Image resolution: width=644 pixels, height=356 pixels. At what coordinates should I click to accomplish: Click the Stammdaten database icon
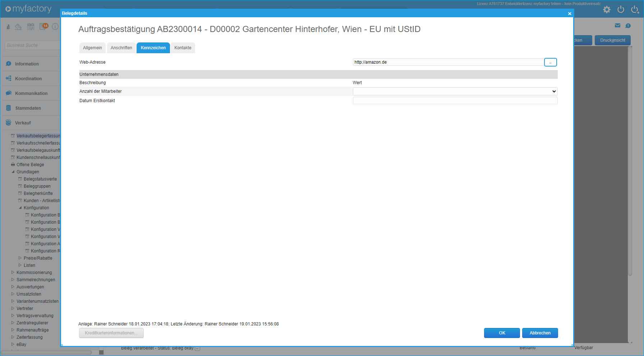[x=9, y=108]
